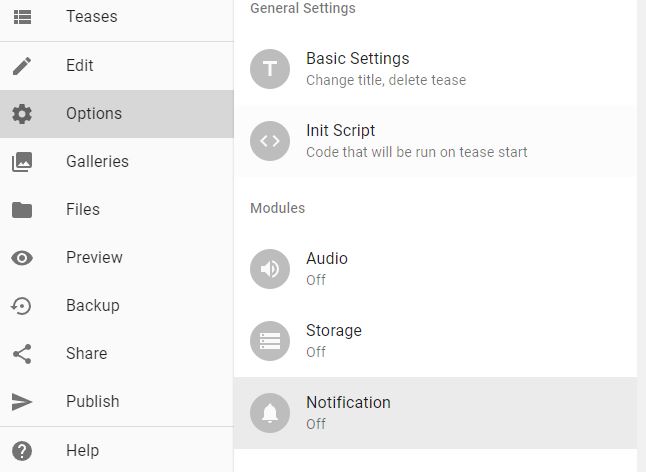Screen dimensions: 646x472
Task: Click the Files folder icon
Action: [22, 210]
